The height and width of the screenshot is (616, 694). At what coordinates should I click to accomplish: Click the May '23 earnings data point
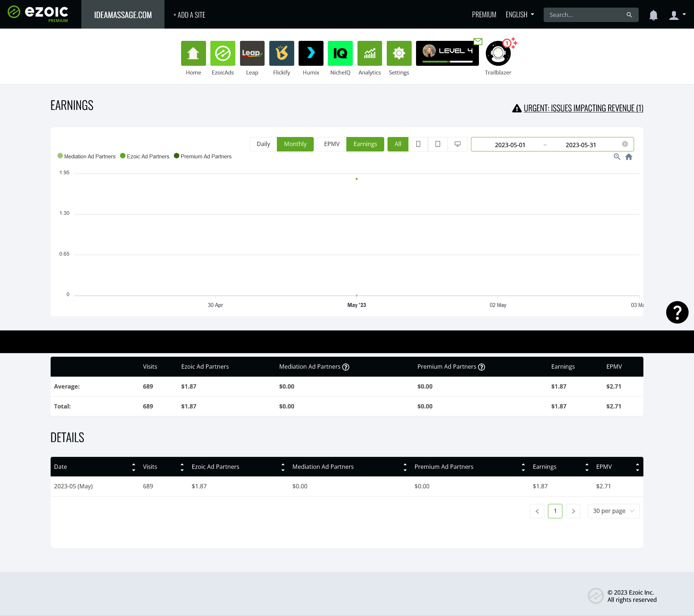pos(356,179)
